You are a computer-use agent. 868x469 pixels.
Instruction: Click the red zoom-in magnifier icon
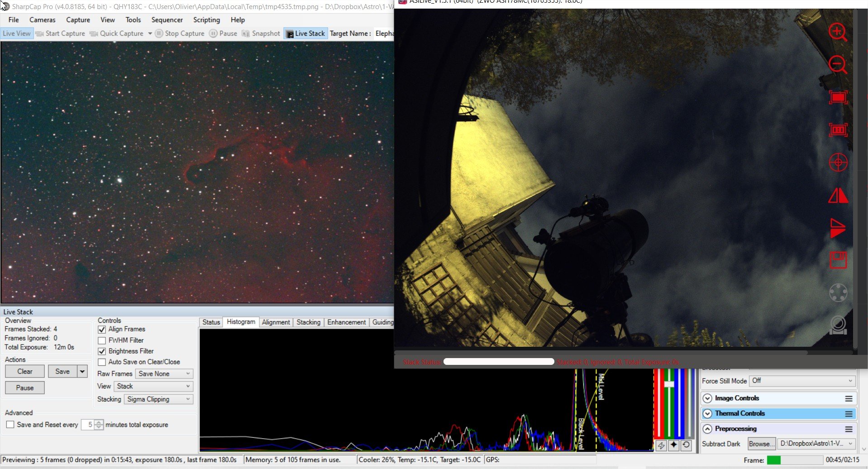click(838, 32)
